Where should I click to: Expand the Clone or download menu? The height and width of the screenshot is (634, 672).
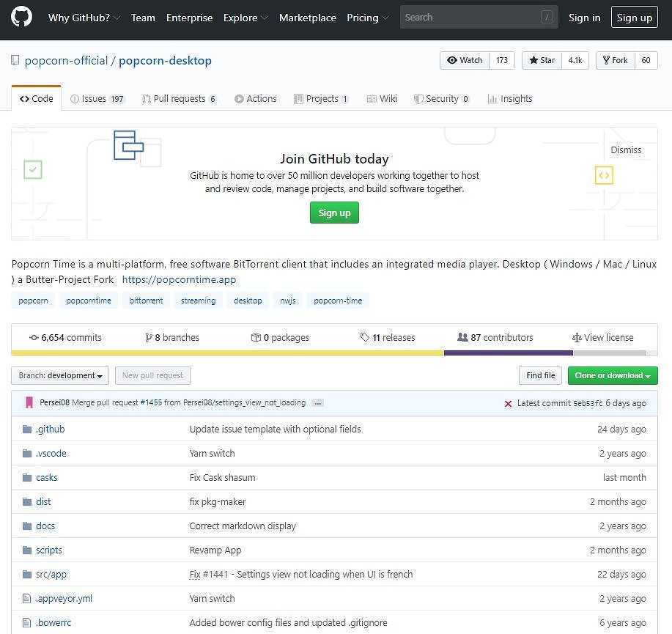point(612,375)
